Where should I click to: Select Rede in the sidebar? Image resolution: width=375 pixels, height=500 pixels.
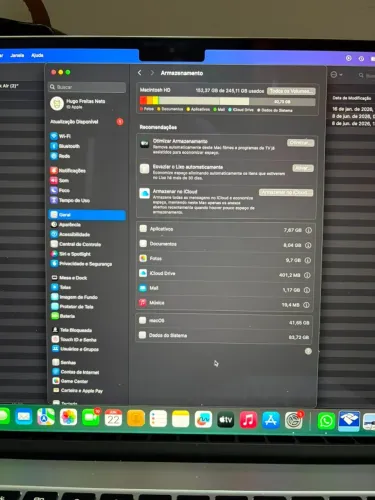[60, 156]
